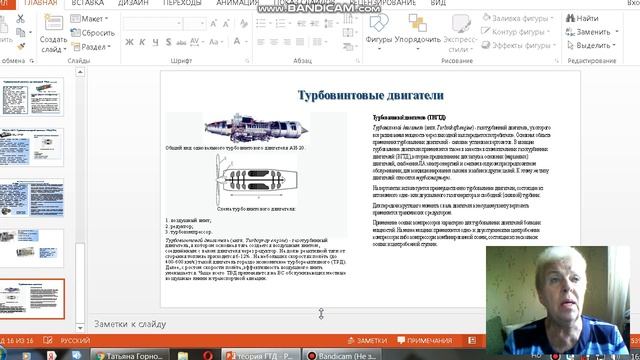The height and width of the screenshot is (360, 640).
Task: Click Сбросить to reset the slide
Action: click(93, 33)
